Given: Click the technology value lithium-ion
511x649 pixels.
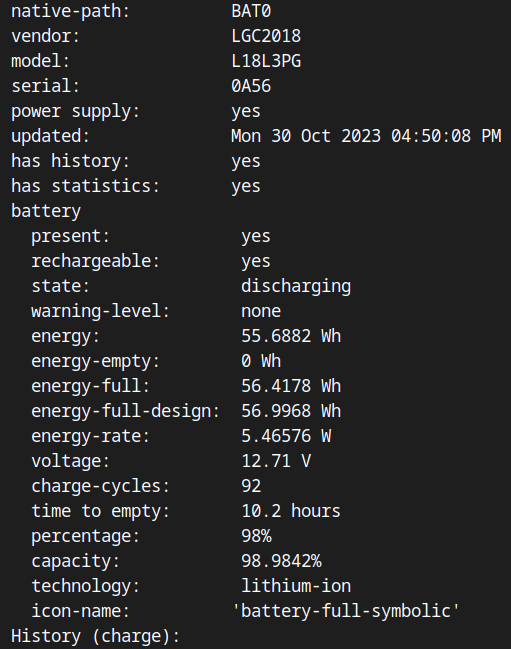Looking at the screenshot, I should (x=296, y=586).
